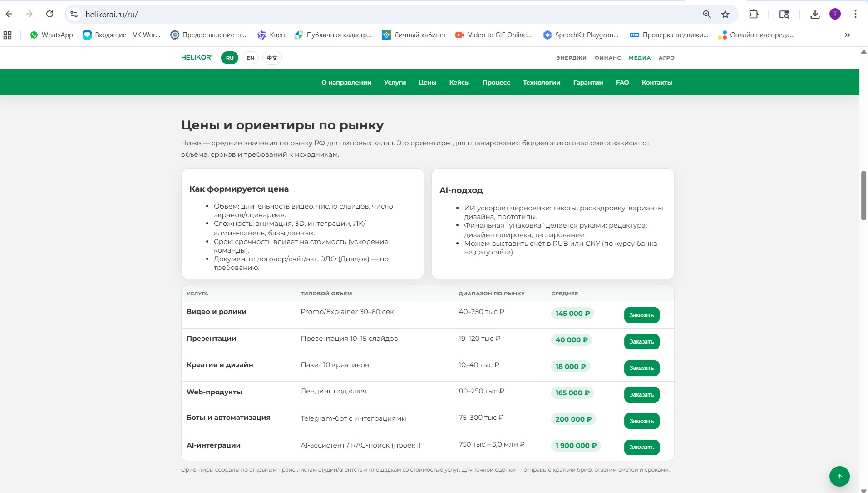The image size is (868, 493).
Task: Select the МЕДИА section
Action: (640, 58)
